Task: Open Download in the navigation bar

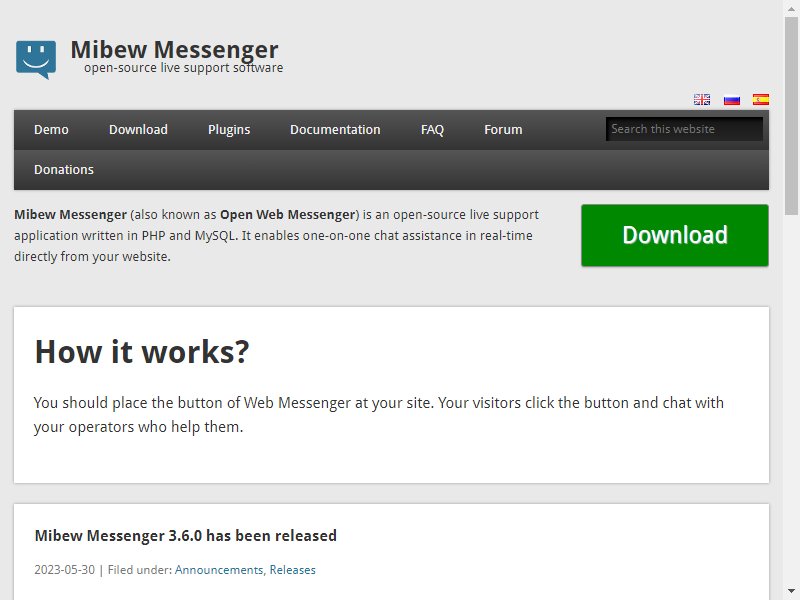Action: click(138, 130)
